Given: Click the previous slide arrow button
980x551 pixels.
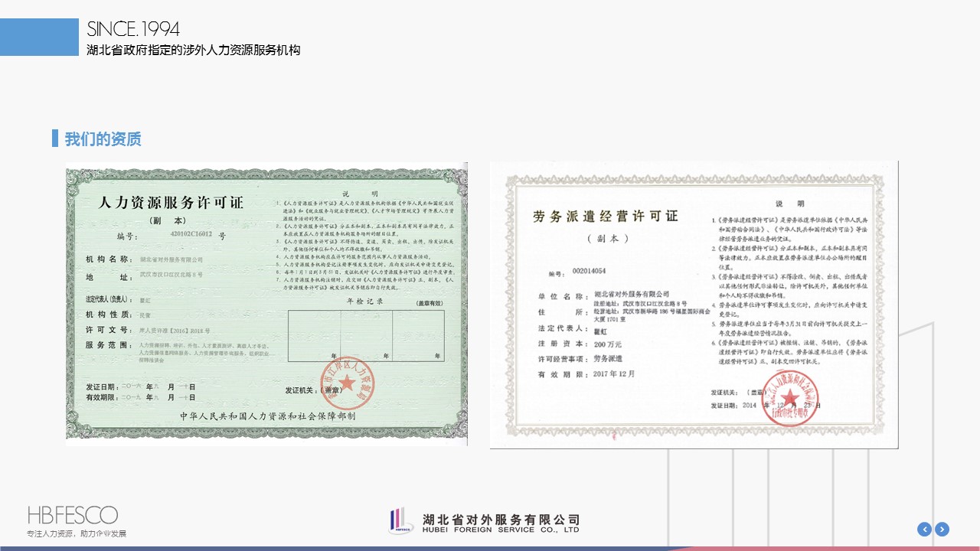Looking at the screenshot, I should 925,529.
